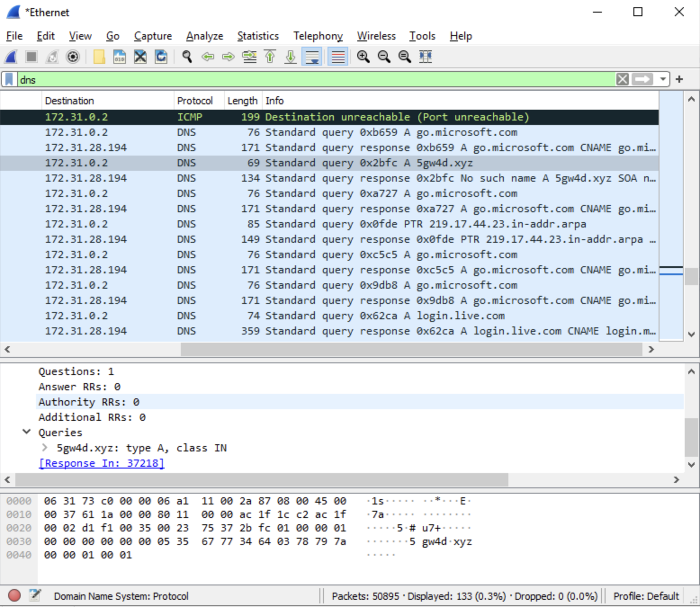Image resolution: width=700 pixels, height=607 pixels.
Task: Apply the display filter with the arrow button
Action: tap(642, 80)
